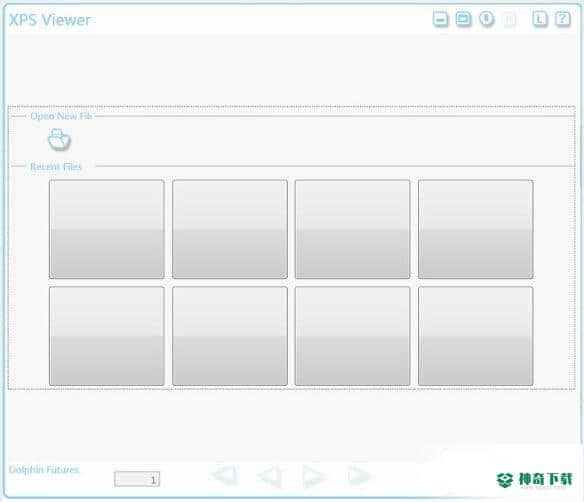The width and height of the screenshot is (584, 502).
Task: Go to the first page arrow
Action: click(224, 476)
